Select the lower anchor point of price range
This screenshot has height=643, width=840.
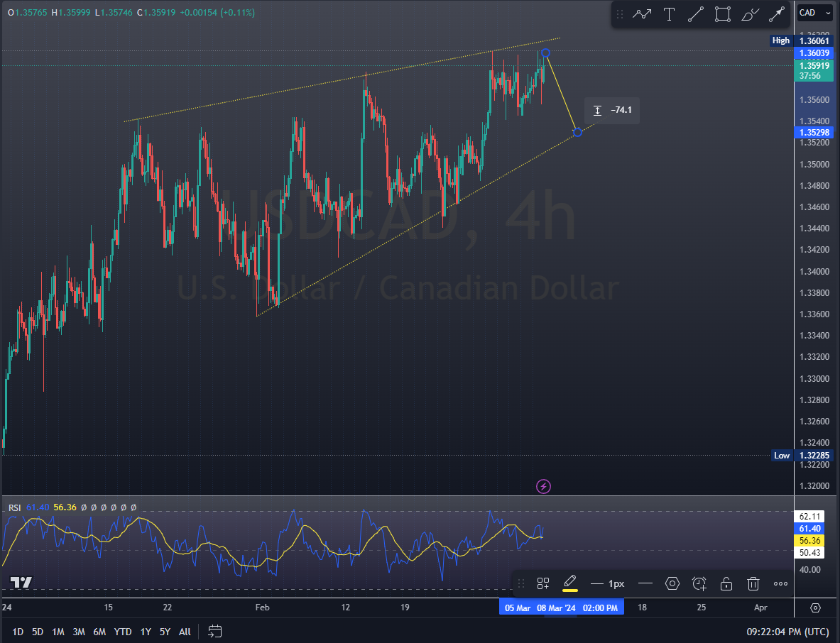577,132
